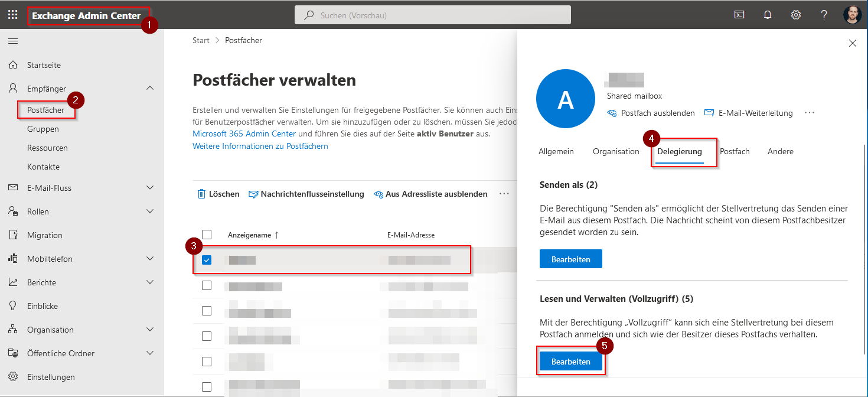Collapse the Empfänger section chevron

pos(150,89)
